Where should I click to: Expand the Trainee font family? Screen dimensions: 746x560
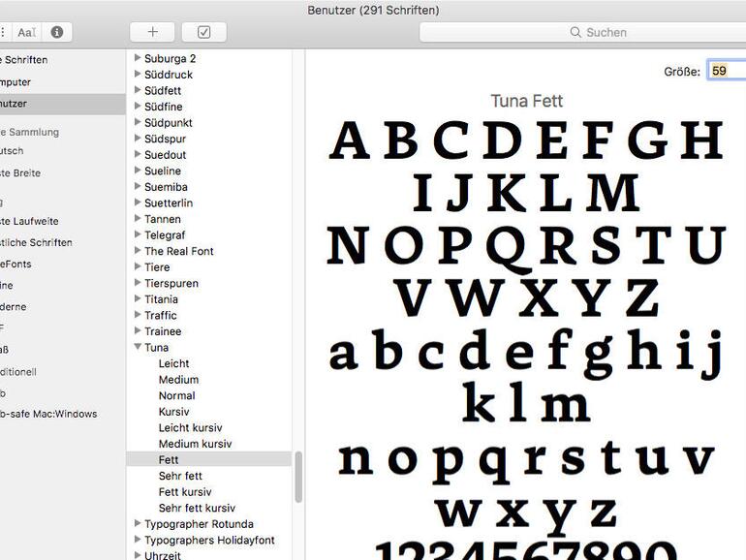(x=138, y=330)
